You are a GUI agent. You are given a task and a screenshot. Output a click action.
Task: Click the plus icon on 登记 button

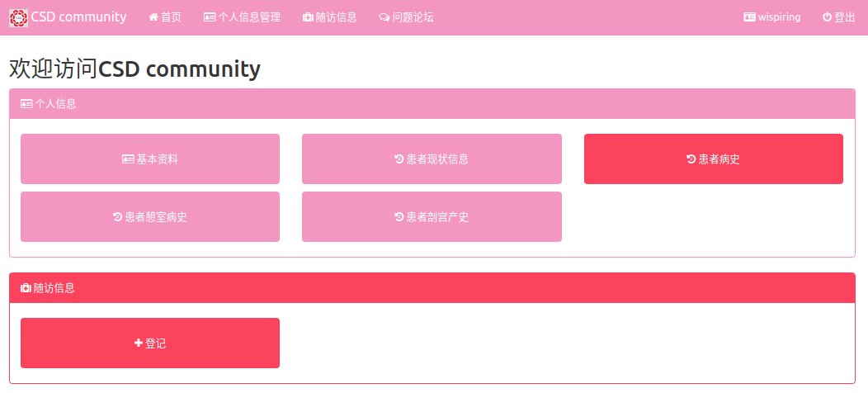click(139, 343)
